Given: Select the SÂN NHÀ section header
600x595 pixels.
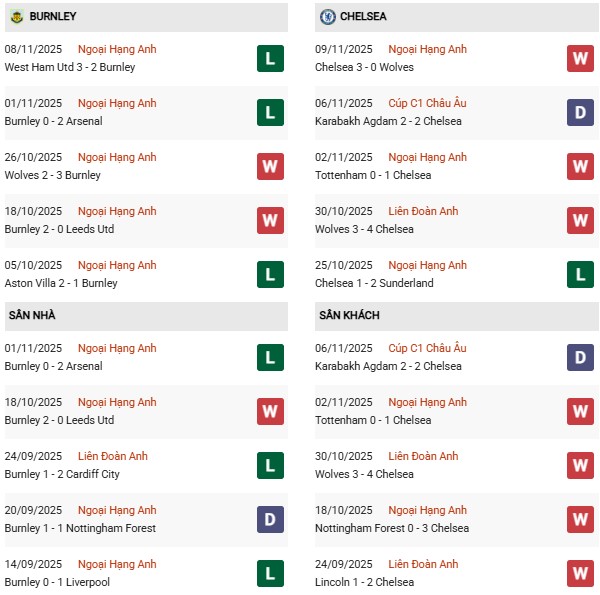Looking at the screenshot, I should pos(33,316).
